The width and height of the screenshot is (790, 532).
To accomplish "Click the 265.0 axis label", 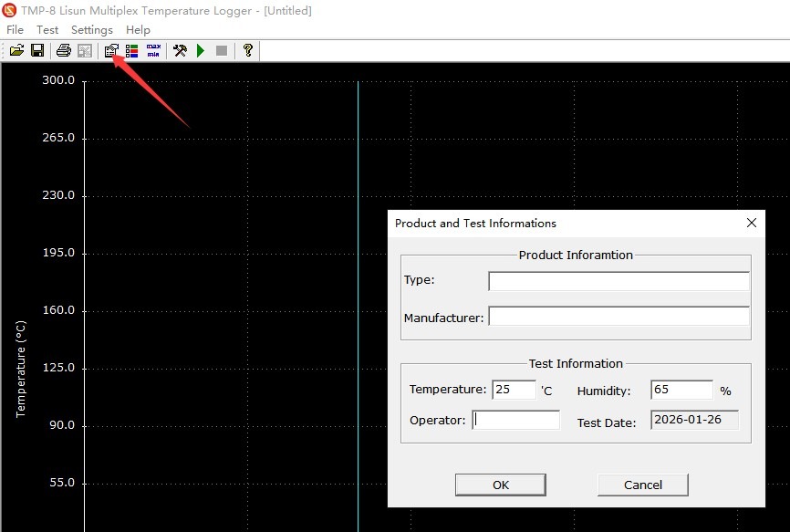I will pos(58,138).
